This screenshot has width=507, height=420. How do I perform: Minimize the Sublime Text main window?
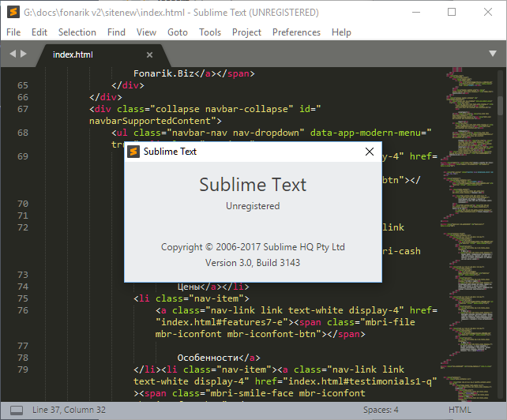(416, 13)
